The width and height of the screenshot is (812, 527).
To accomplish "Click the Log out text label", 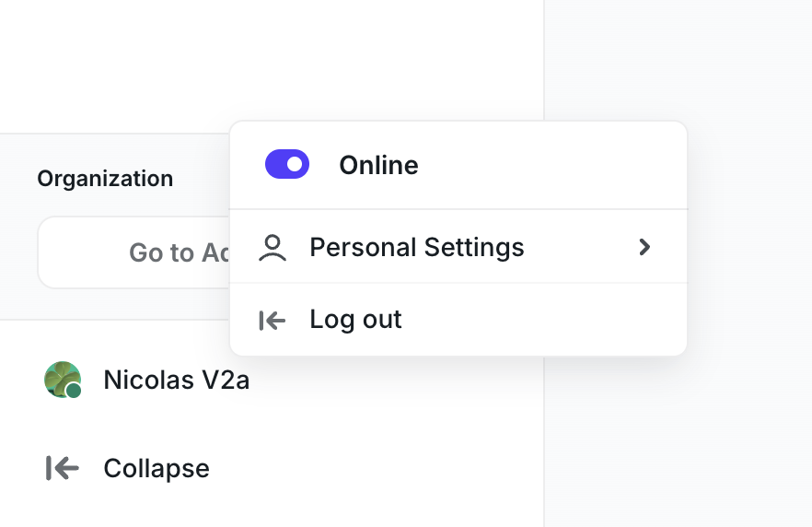I will click(x=355, y=320).
